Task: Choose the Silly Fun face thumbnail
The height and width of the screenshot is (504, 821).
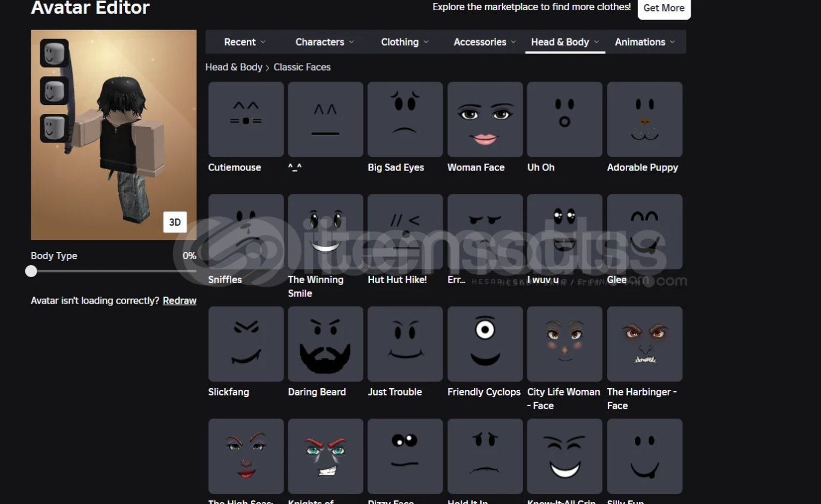Action: 644,456
